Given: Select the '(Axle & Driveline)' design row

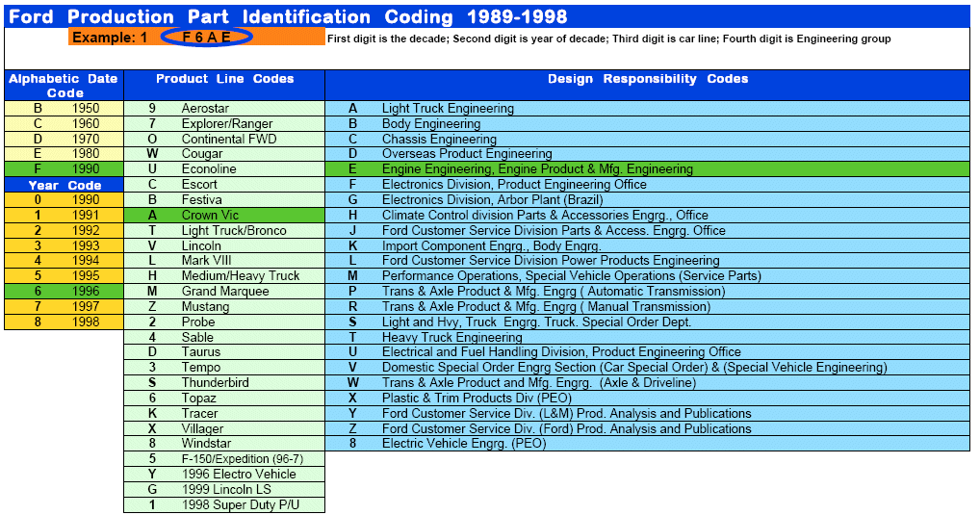Looking at the screenshot, I should 648,382.
